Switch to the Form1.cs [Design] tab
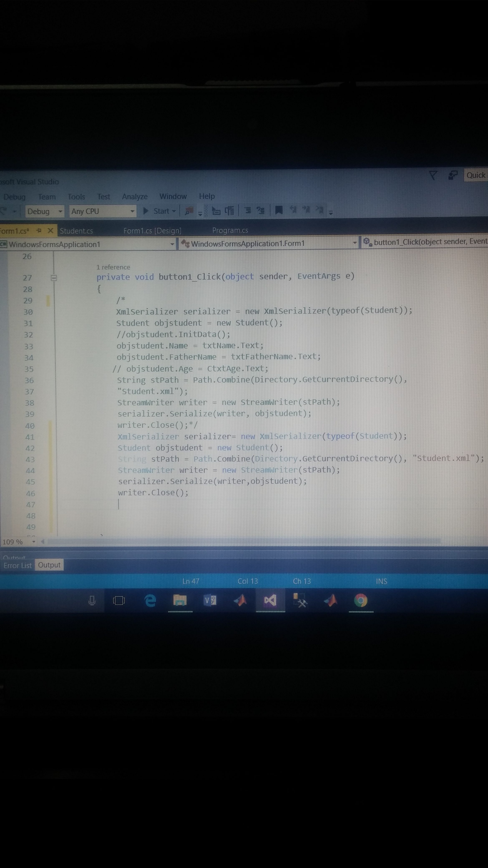The width and height of the screenshot is (488, 868). click(x=152, y=231)
